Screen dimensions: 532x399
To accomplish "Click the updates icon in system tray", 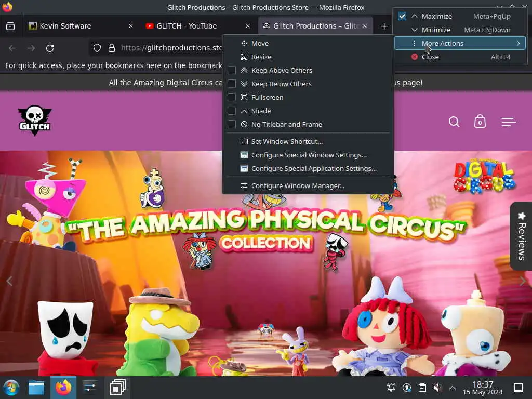I will [407, 388].
